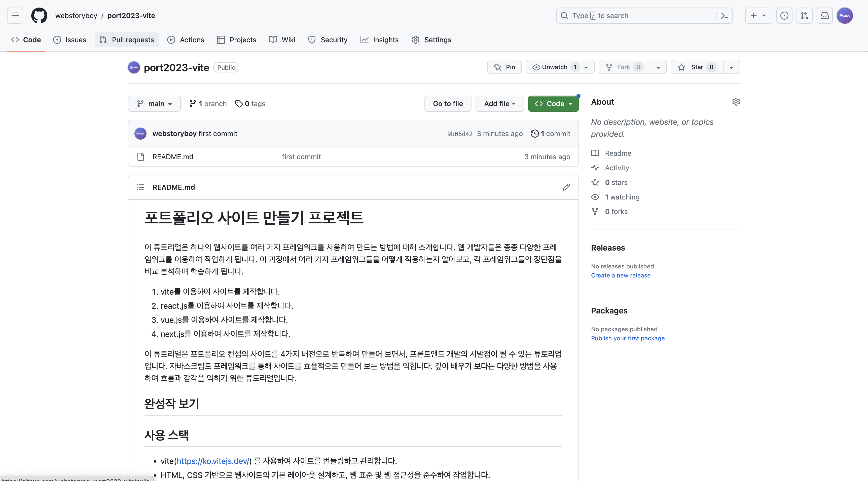The image size is (868, 481).
Task: Expand the Fork options caret
Action: (x=658, y=67)
